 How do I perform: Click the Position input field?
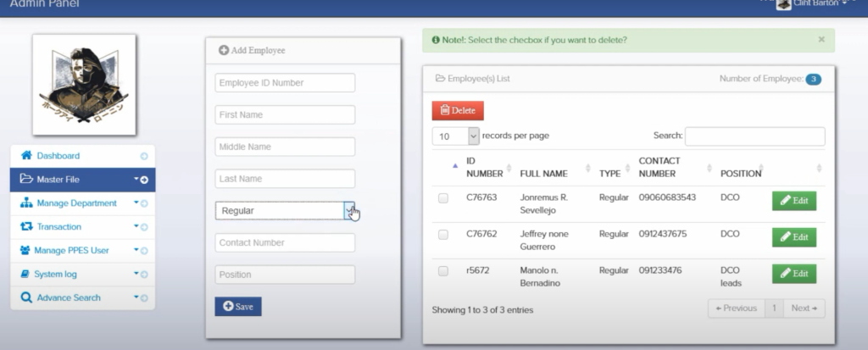point(285,275)
